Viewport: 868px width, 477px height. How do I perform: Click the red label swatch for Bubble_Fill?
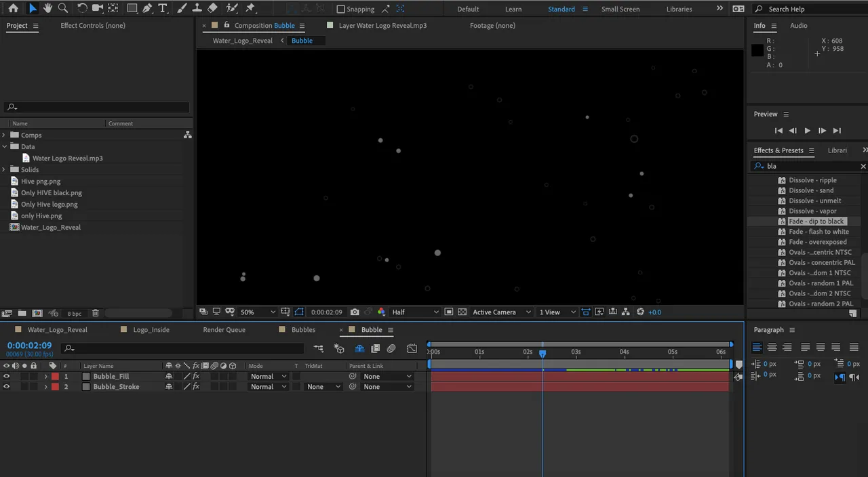pos(55,376)
